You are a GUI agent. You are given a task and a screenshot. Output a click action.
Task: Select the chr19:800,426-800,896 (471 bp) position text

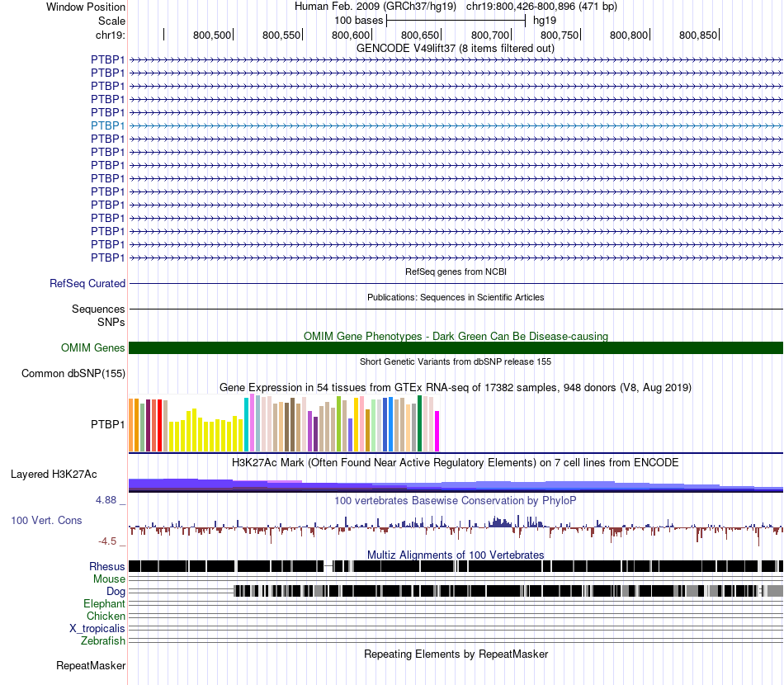point(541,7)
